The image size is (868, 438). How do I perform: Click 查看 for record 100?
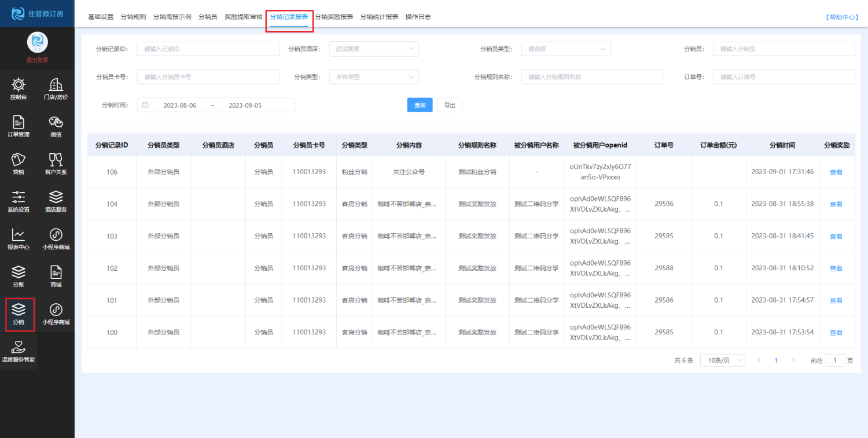tap(836, 333)
